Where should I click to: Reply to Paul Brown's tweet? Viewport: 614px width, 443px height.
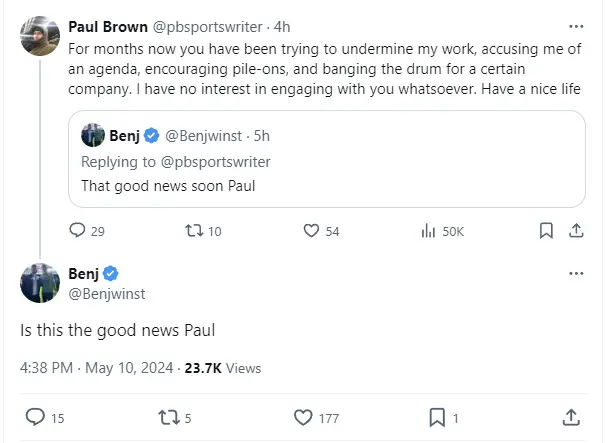(x=78, y=231)
